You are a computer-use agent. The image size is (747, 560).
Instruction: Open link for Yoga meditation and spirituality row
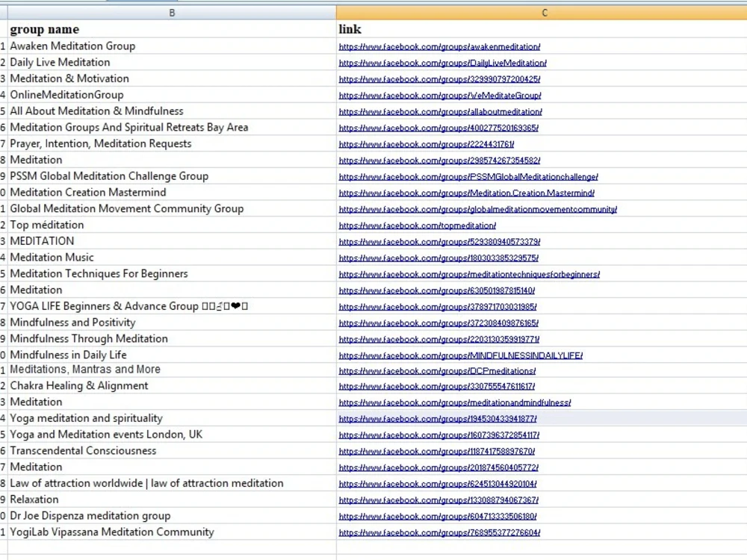(438, 419)
